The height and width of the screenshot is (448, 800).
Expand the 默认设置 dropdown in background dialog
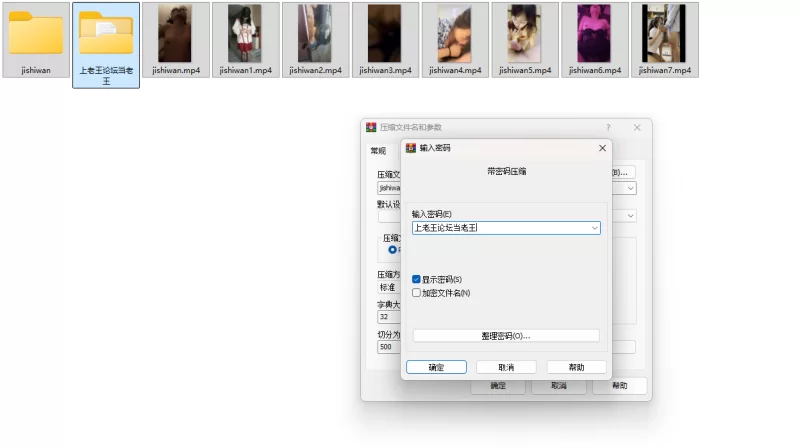coord(630,215)
